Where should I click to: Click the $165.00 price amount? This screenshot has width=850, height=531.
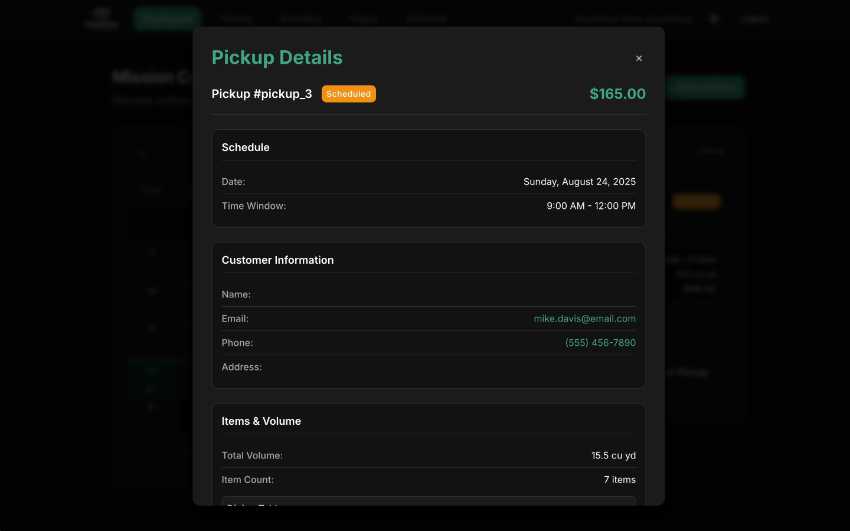617,94
